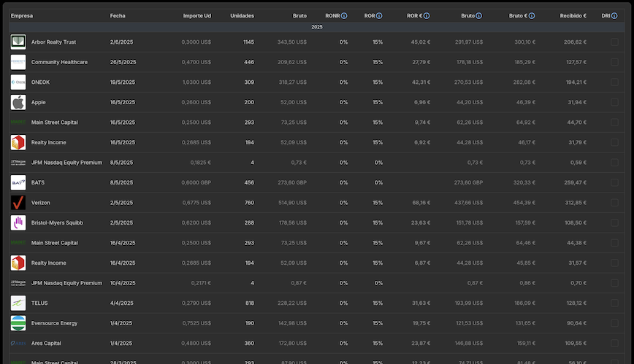Screen dimensions: 634x364
Task: Click the ONEOK company logo
Action: pyautogui.click(x=18, y=82)
